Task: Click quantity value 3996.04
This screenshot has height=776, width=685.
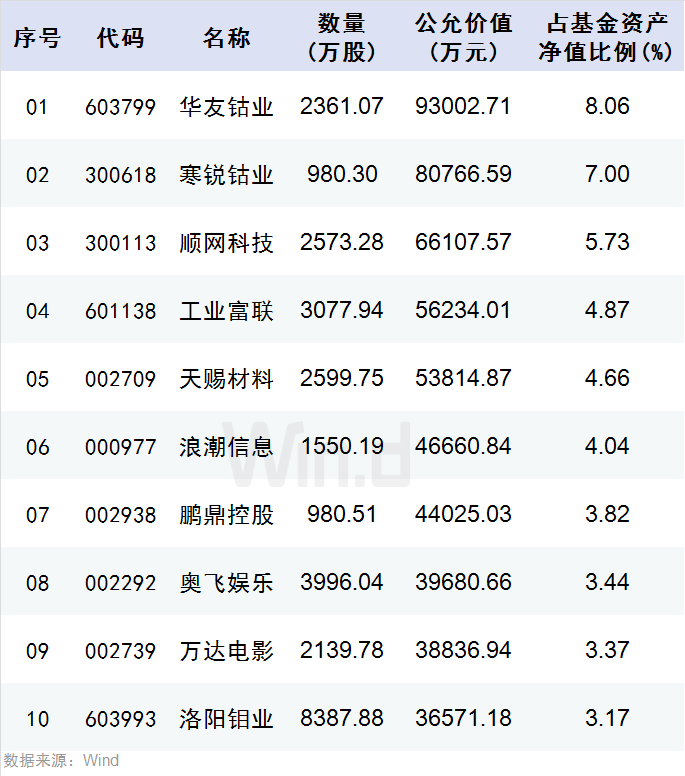Action: [342, 582]
